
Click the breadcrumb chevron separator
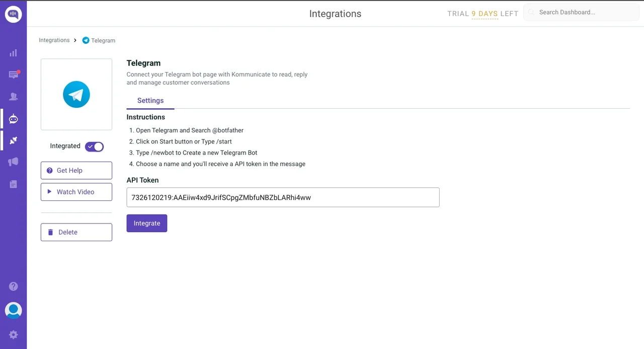click(75, 40)
